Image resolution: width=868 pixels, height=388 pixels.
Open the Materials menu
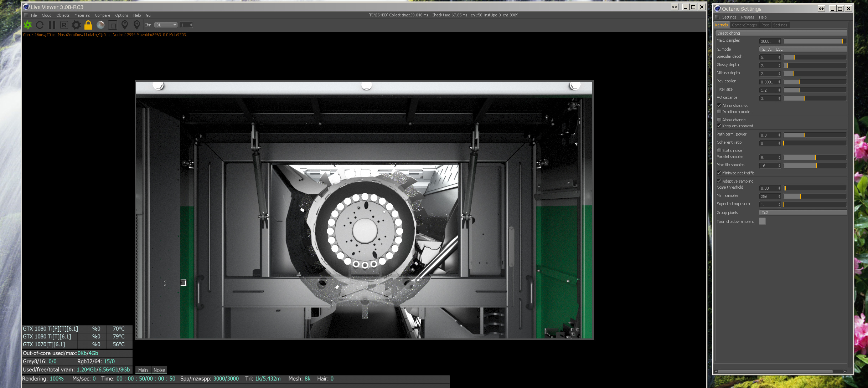[x=82, y=15]
